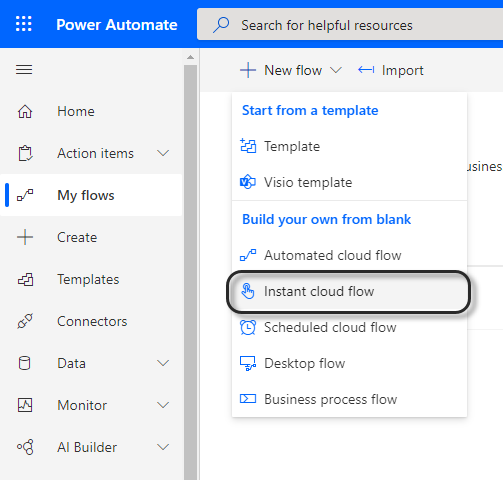Click the Home house icon
The height and width of the screenshot is (480, 503).
tap(25, 111)
